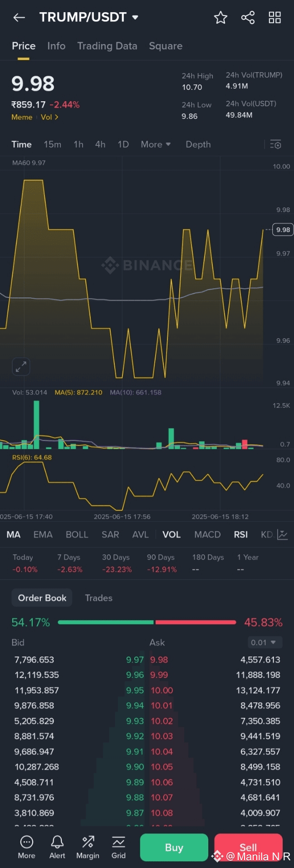Open the Trading Data tab
Viewport: 294px width, 868px height.
click(x=107, y=46)
